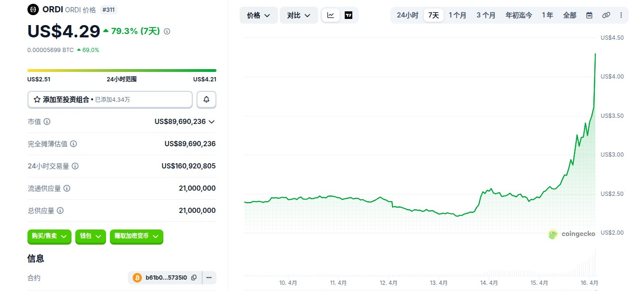Click the star icon on 添加至投资组合
This screenshot has width=644, height=291.
(x=37, y=100)
